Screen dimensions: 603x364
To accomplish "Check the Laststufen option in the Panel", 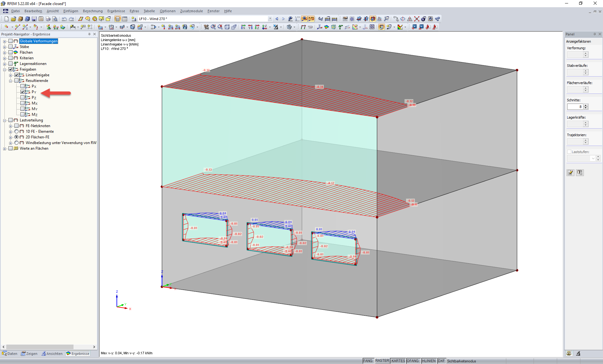I will coord(569,152).
